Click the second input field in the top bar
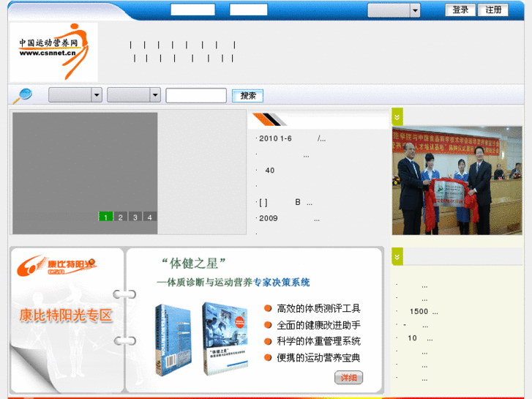Viewport: 532px width, 399px height. point(248,10)
